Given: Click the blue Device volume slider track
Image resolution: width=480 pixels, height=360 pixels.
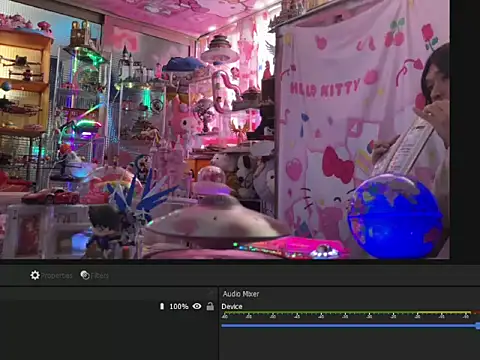Looking at the screenshot, I should point(349,325).
